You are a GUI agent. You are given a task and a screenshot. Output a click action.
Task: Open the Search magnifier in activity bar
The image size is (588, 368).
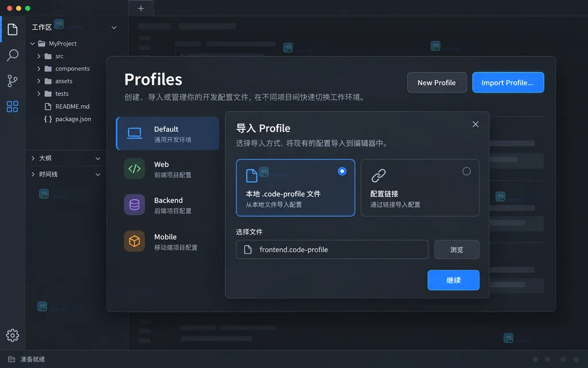pyautogui.click(x=13, y=55)
